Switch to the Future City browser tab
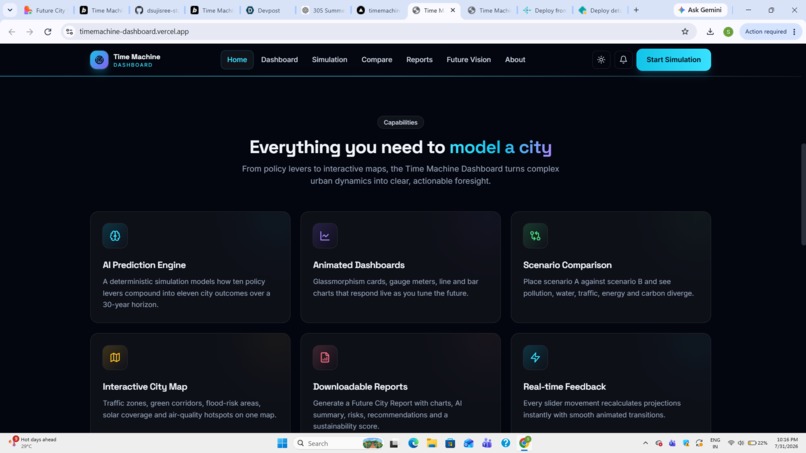806x453 pixels. point(45,10)
